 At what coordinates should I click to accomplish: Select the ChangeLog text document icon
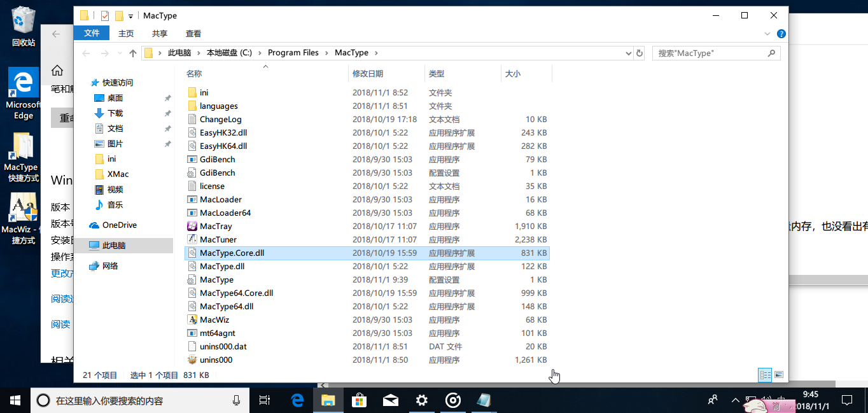pos(192,120)
